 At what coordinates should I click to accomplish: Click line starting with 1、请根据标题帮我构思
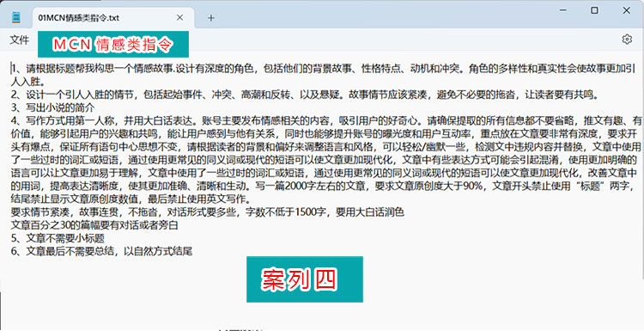tap(323, 69)
